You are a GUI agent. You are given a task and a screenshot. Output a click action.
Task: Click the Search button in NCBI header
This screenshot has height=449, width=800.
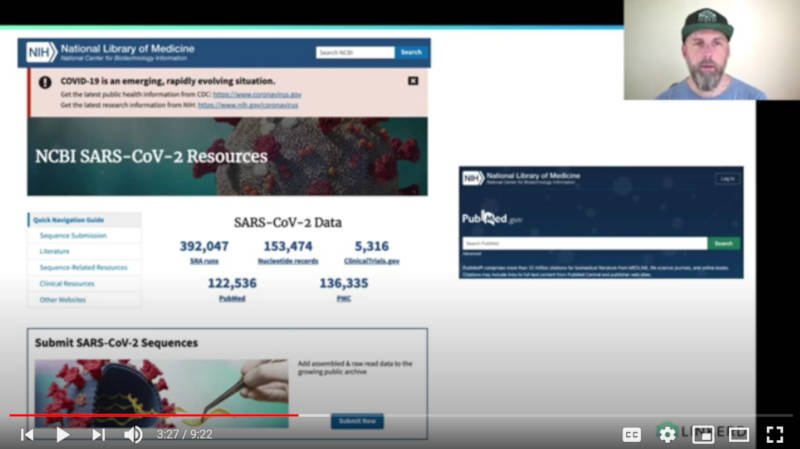point(411,53)
